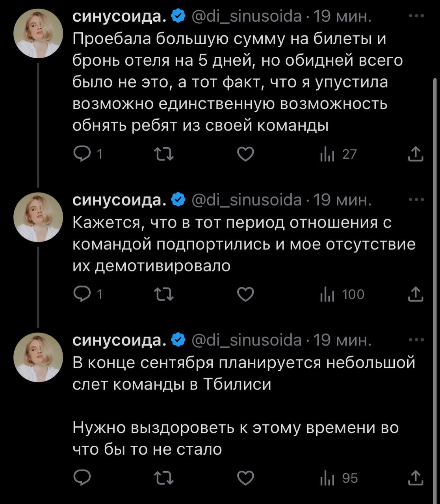Screen dimensions: 440x504
Task: Retweet the first tweet about hotel booking
Action: (x=163, y=154)
